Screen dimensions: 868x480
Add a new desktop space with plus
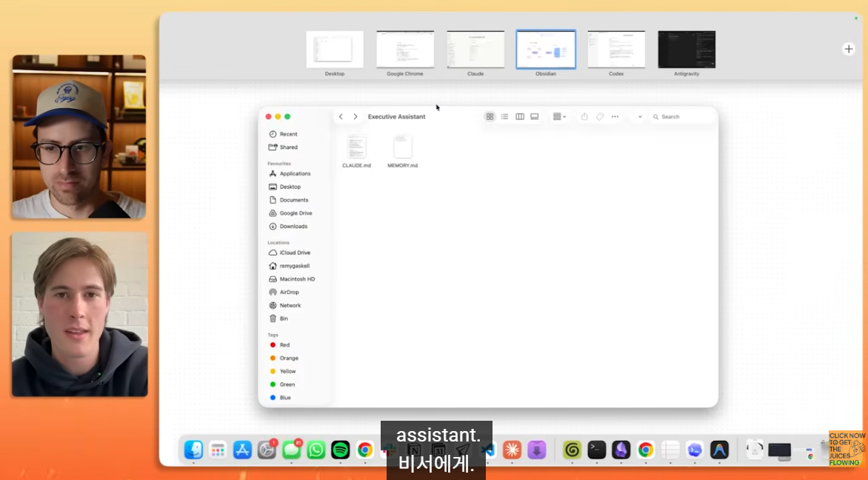click(x=849, y=49)
